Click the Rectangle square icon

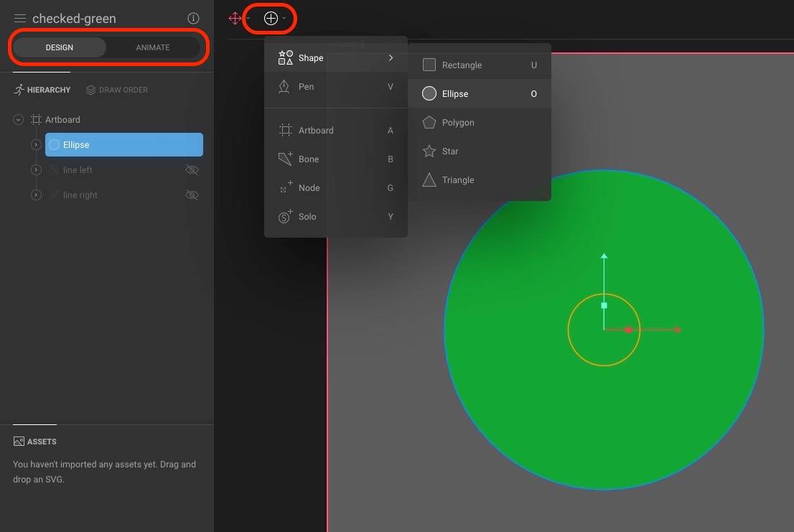(429, 65)
